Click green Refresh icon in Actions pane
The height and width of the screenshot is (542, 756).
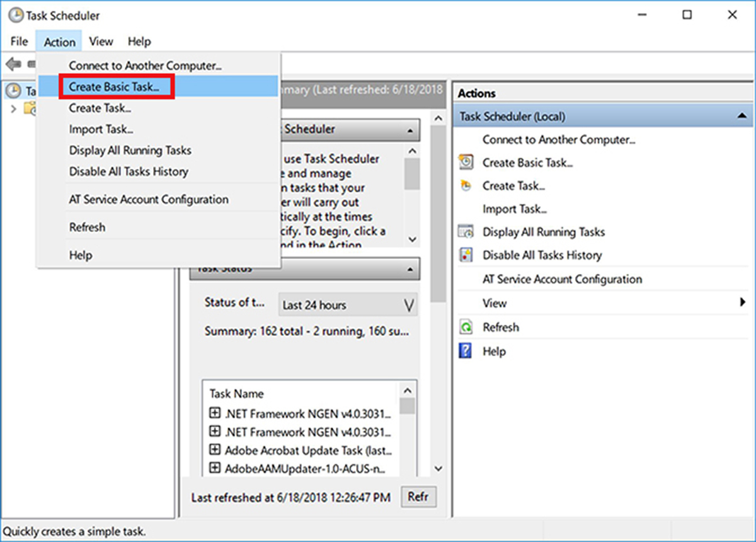coord(466,327)
